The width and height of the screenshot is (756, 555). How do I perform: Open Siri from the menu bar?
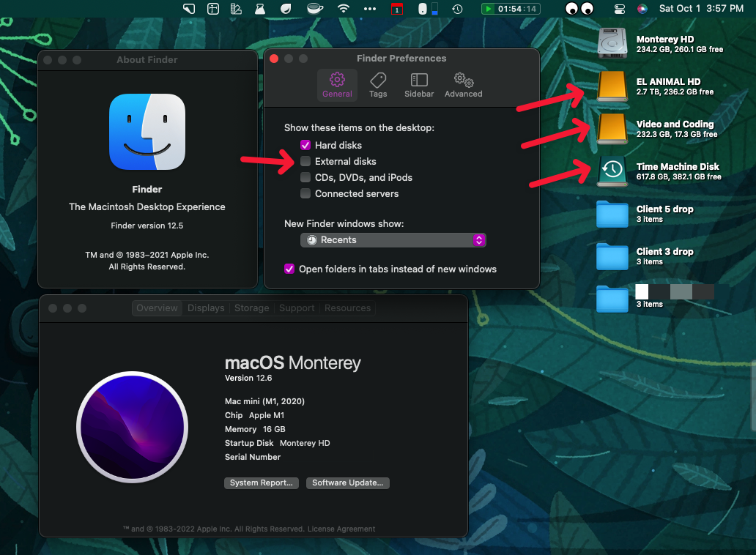642,9
